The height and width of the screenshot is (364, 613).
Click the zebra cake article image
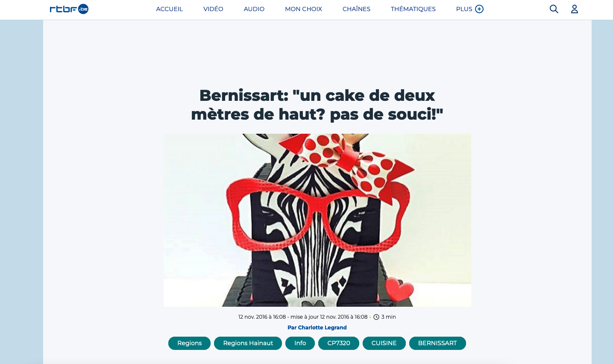tap(317, 220)
